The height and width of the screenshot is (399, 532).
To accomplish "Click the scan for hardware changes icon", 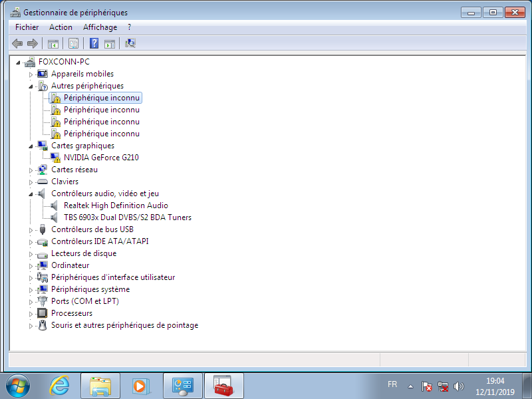I will click(x=130, y=44).
